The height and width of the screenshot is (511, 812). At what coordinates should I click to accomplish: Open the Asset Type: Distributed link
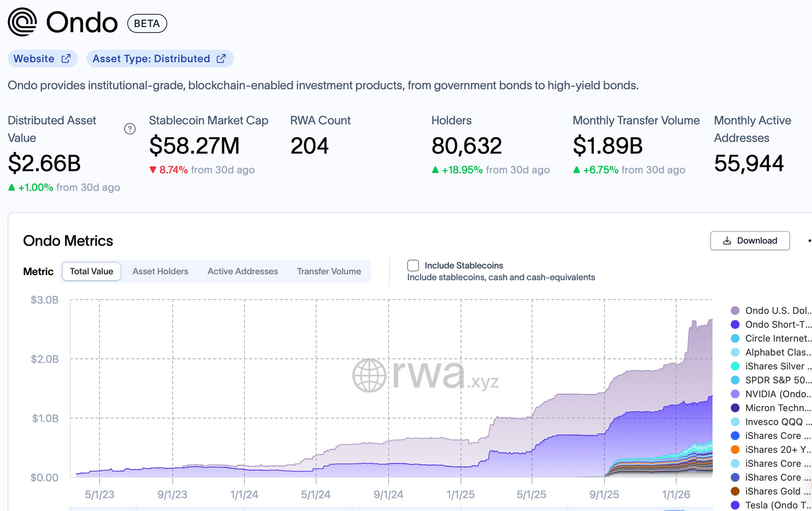coord(151,58)
